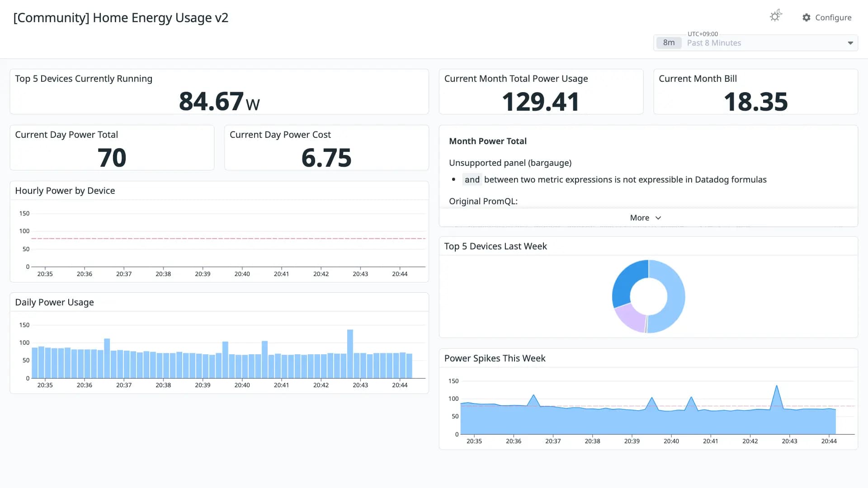Select the 8m time badge
Screen dimensions: 868x488
[x=669, y=43]
